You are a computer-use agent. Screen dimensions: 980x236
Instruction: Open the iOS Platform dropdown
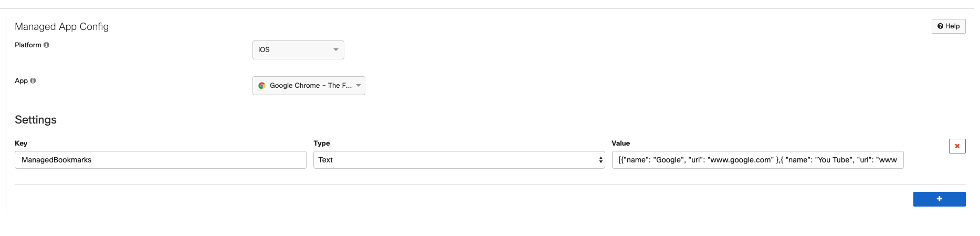pyautogui.click(x=298, y=50)
